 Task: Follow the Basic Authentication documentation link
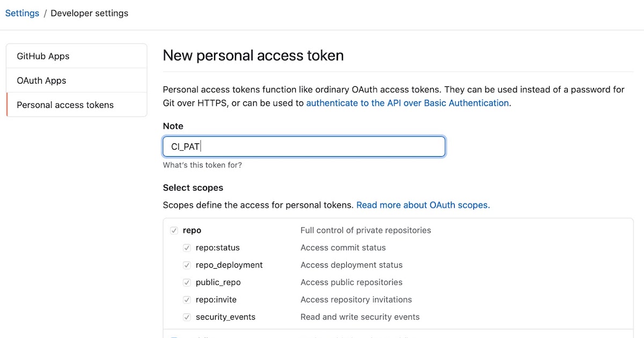coord(407,102)
